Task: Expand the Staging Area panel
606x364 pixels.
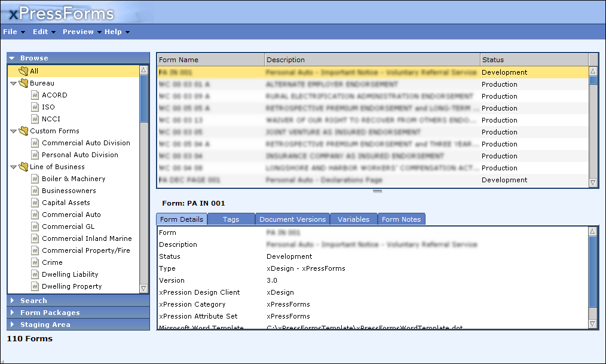Action: [x=45, y=325]
